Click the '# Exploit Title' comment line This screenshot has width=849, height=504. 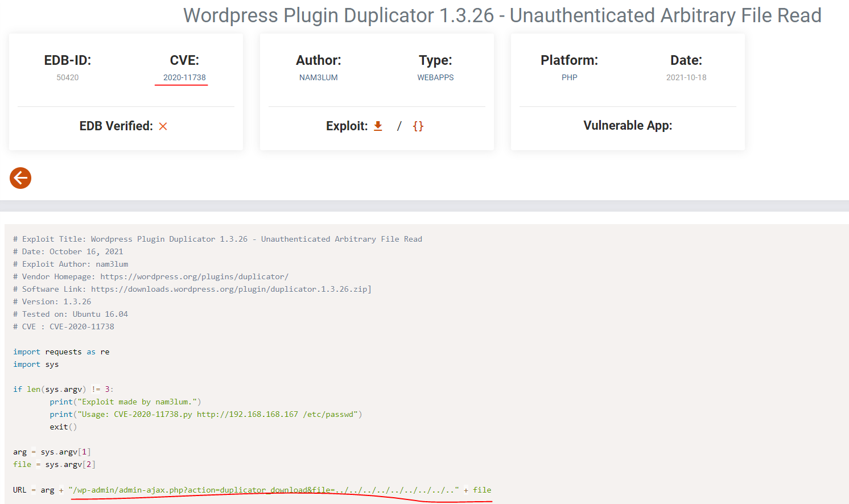pos(218,239)
